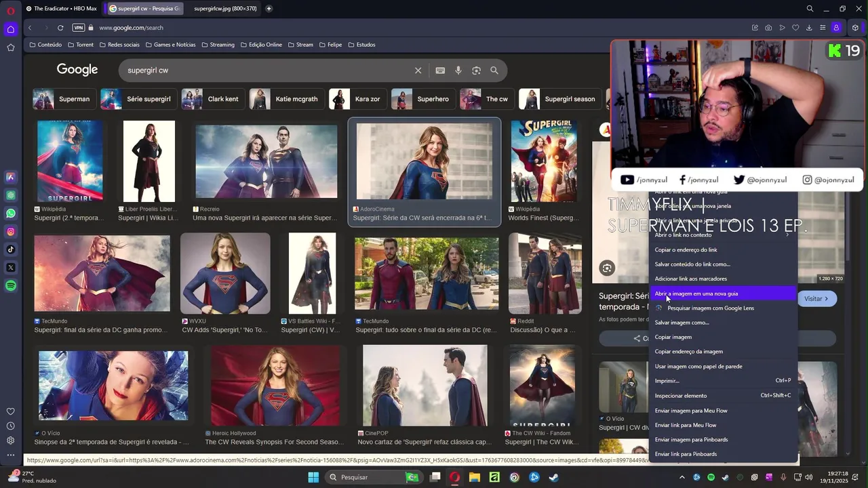Open the profile account icon in toolbar
Viewport: 868px width, 488px height.
coord(836,28)
